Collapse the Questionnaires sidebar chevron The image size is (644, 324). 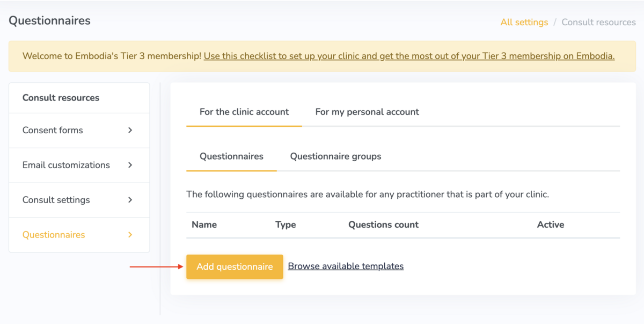[x=130, y=235]
